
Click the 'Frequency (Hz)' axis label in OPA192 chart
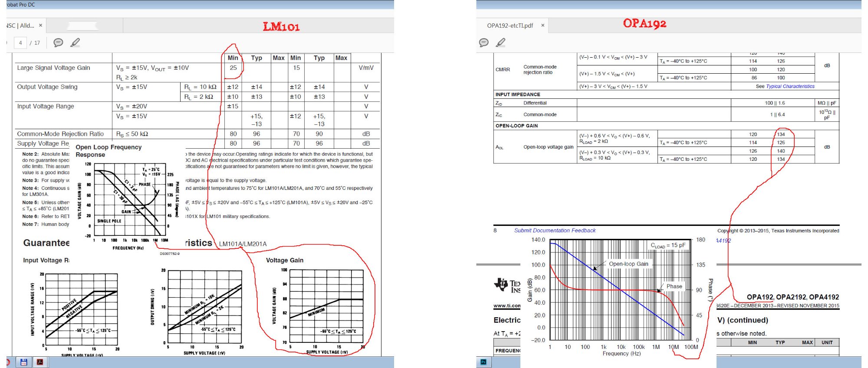click(621, 354)
